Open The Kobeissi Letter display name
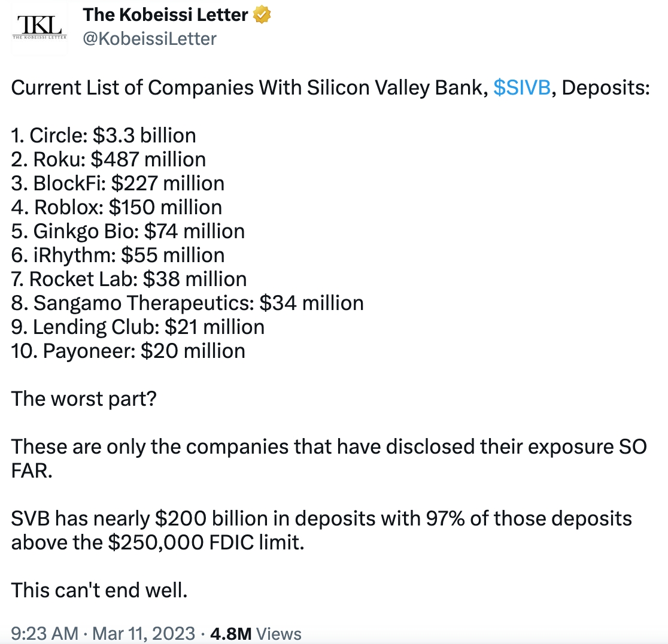The width and height of the screenshot is (668, 644). 165,15
